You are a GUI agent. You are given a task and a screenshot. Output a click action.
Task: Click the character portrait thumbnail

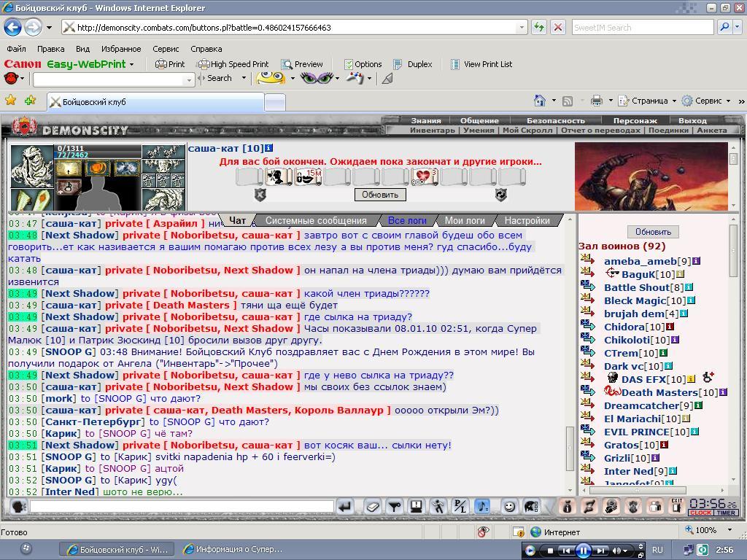(x=32, y=166)
